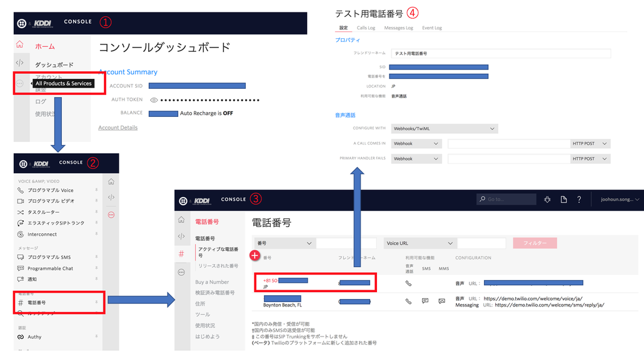Click the chat icon beside プログラマブル SMS

21,257
